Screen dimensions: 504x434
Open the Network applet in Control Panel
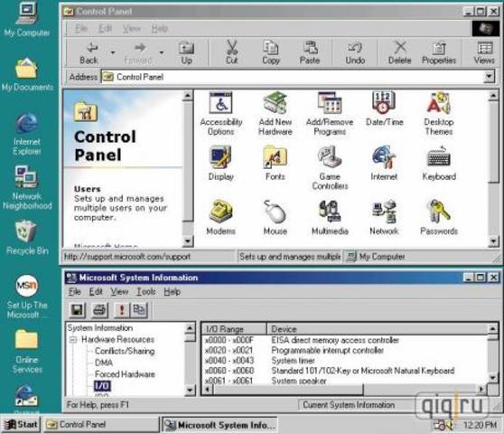point(384,218)
